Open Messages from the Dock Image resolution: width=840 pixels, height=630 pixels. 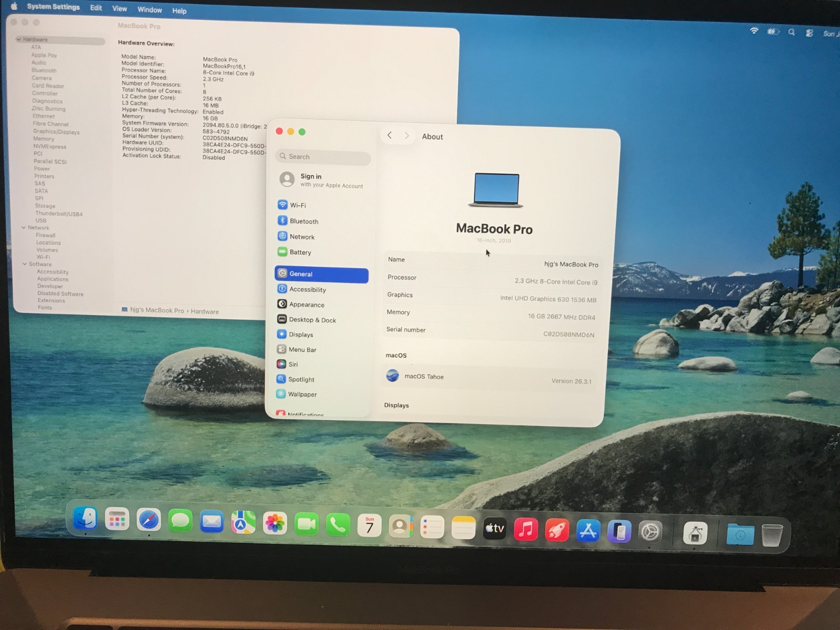180,521
